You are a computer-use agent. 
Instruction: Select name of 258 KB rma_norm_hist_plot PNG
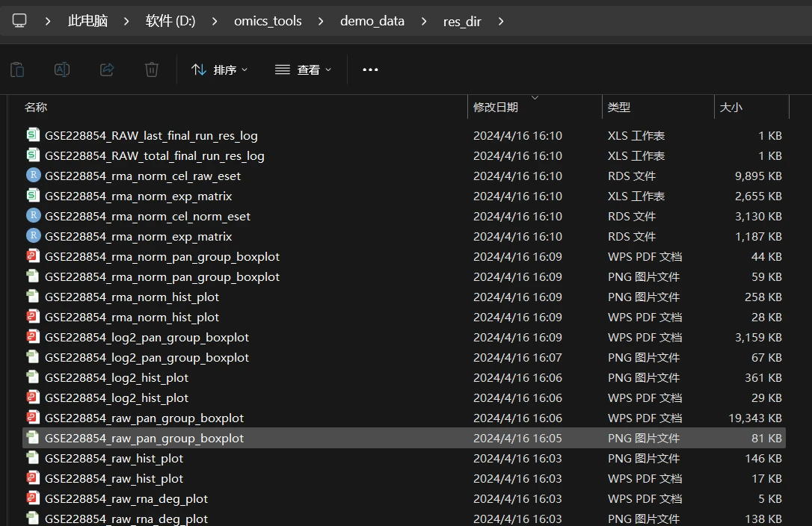[132, 297]
